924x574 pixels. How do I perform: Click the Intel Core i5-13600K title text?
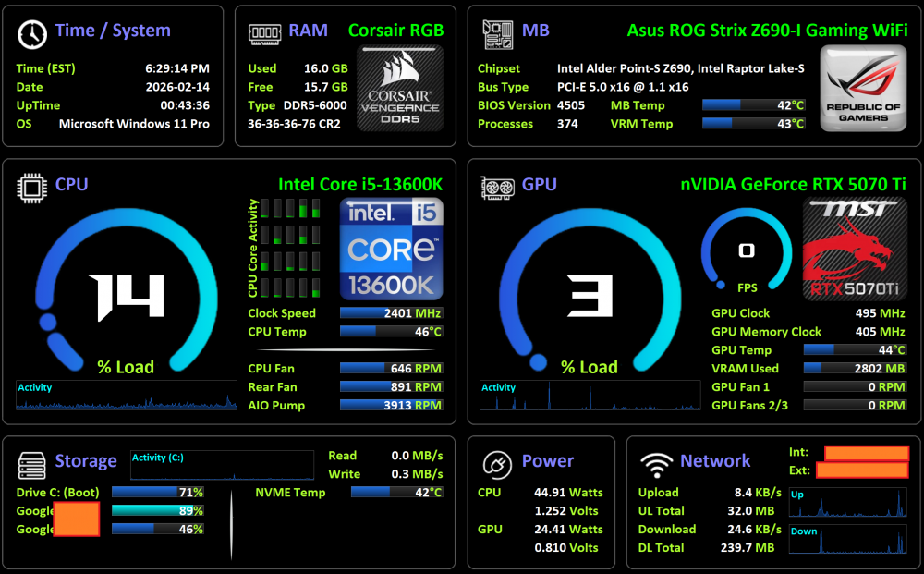pos(360,185)
